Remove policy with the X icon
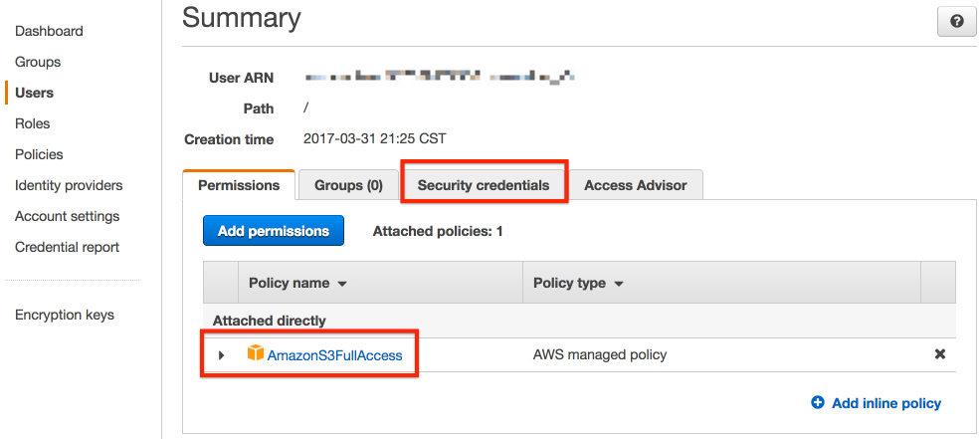 pos(939,354)
